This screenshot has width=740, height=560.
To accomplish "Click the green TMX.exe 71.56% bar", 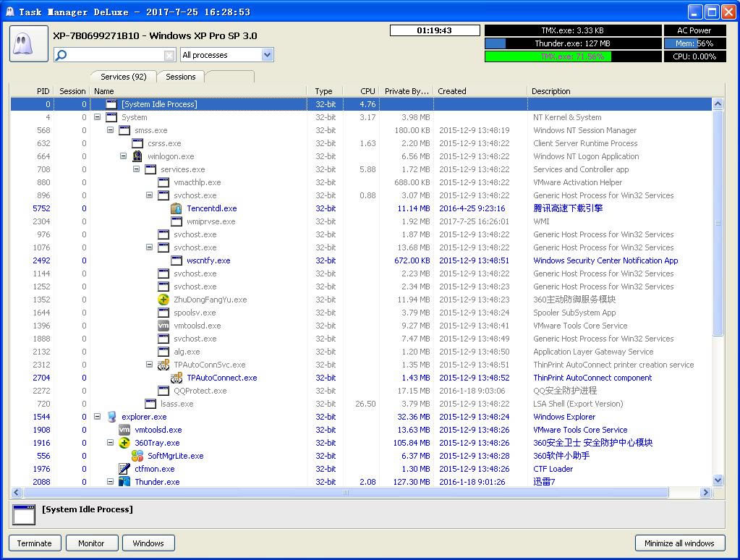I will (x=572, y=56).
